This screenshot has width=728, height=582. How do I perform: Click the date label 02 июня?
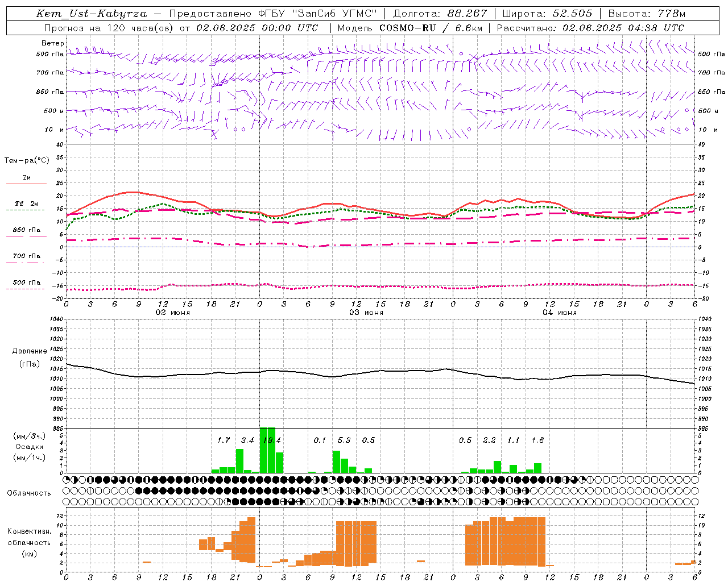click(x=173, y=313)
